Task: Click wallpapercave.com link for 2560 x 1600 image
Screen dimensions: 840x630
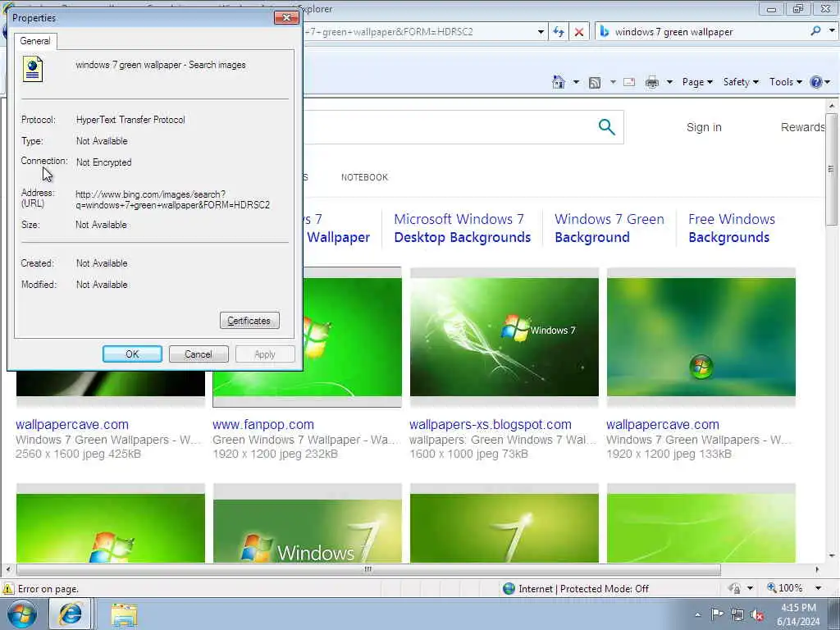Action: tap(72, 425)
